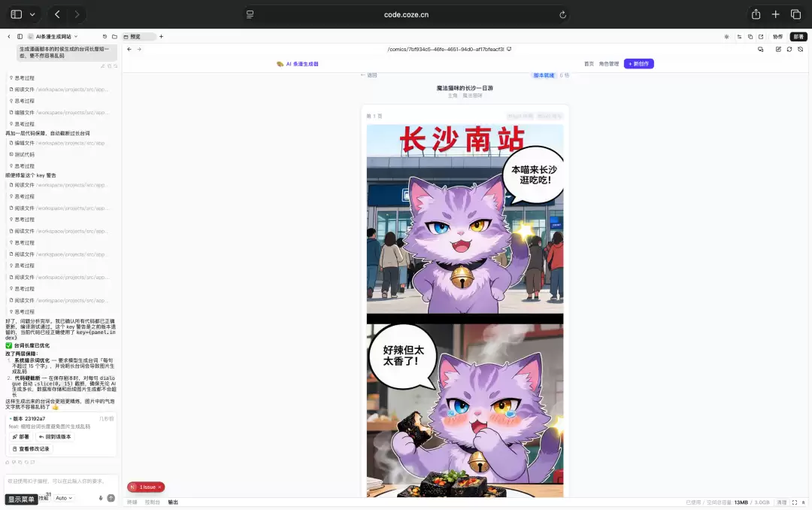Switch to the 输出 tab
This screenshot has width=812, height=510.
(173, 502)
